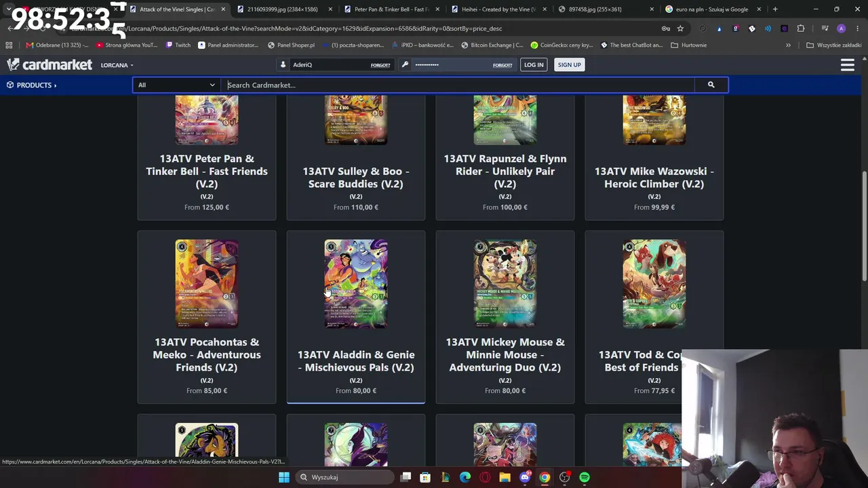
Task: Open Discord from the taskbar
Action: (524, 477)
